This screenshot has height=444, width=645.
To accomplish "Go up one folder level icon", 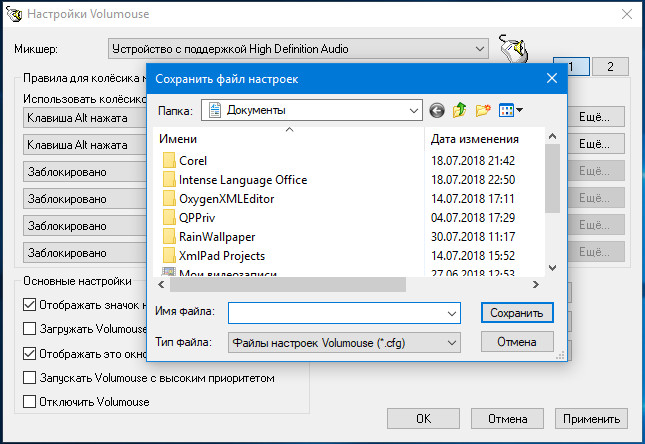I will [x=459, y=110].
